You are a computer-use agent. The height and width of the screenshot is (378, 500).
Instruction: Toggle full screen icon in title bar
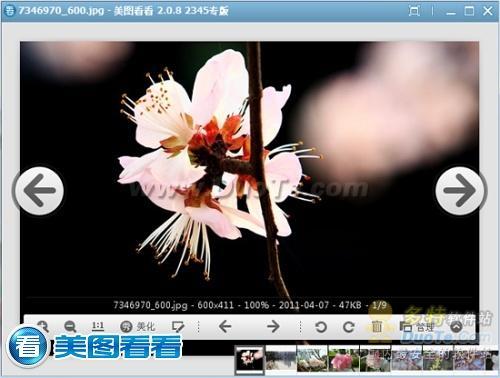point(414,11)
